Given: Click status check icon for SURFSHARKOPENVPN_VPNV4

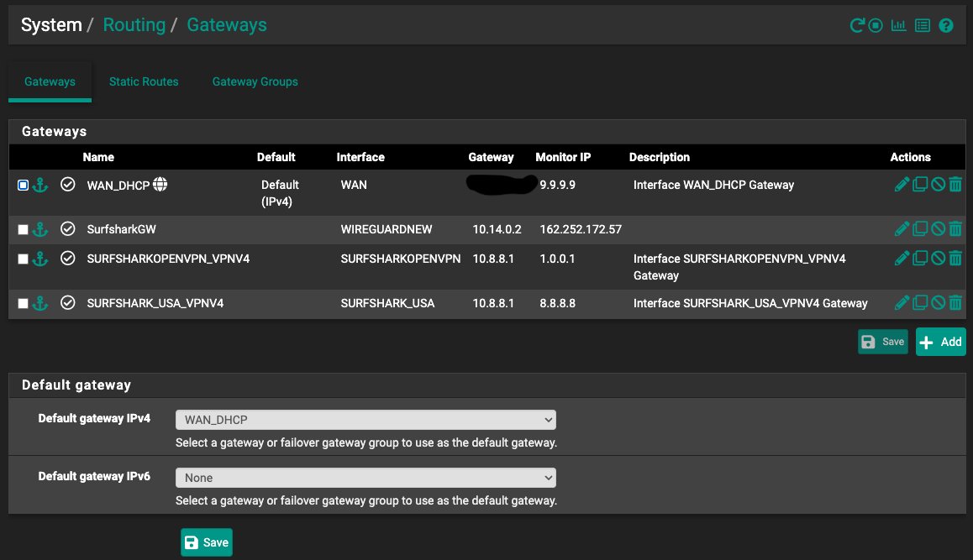Looking at the screenshot, I should point(67,258).
